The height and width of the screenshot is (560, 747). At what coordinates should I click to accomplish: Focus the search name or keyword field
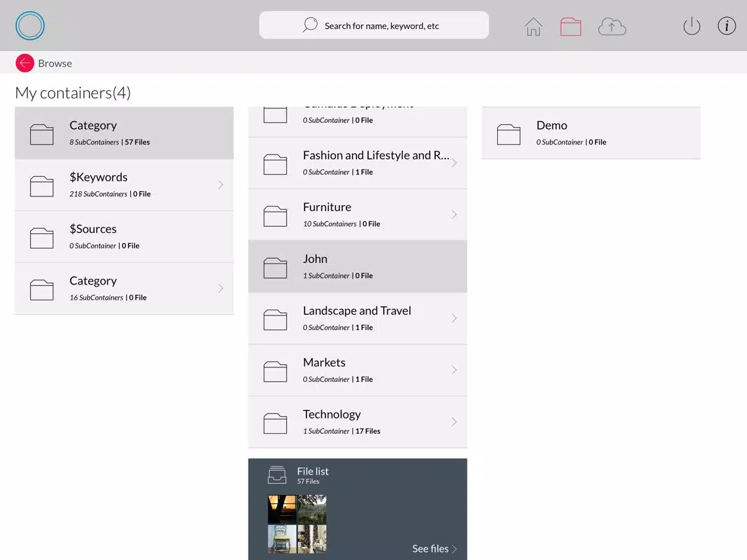coord(374,25)
